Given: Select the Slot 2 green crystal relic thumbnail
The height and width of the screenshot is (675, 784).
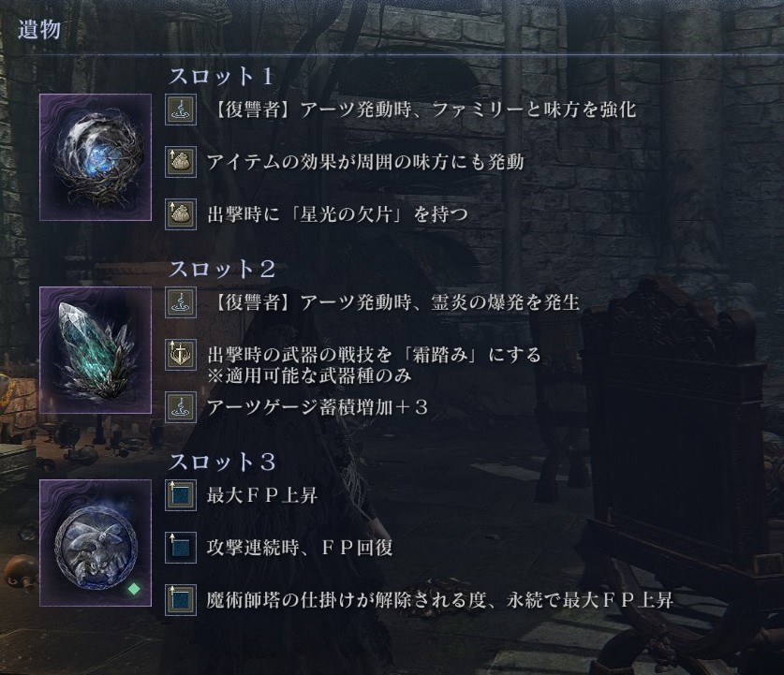Looking at the screenshot, I should 96,350.
